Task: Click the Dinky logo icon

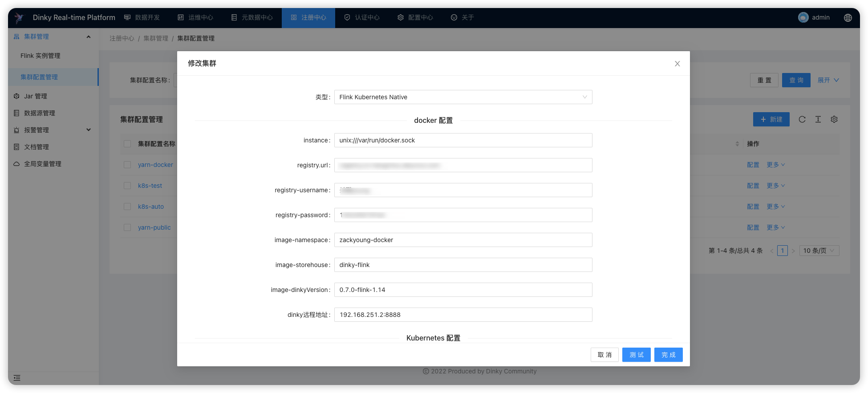Action: coord(20,18)
